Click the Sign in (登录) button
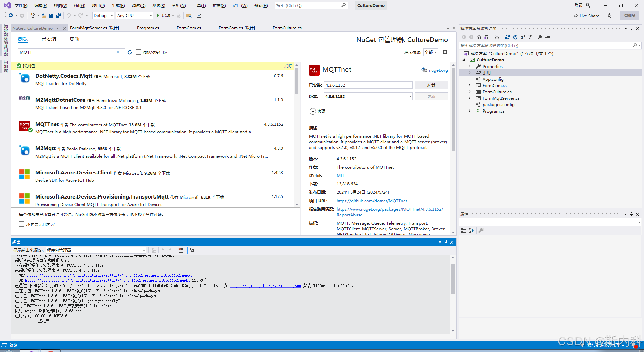Viewport: 644px width, 352px height. point(582,5)
